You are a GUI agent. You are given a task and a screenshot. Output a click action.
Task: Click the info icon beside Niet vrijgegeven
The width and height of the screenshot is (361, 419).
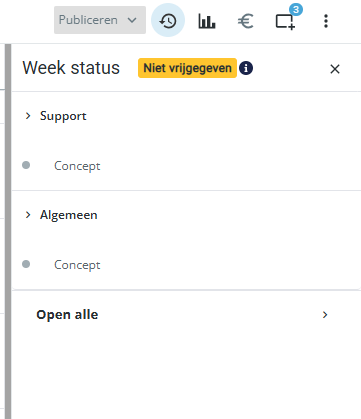[x=246, y=68]
